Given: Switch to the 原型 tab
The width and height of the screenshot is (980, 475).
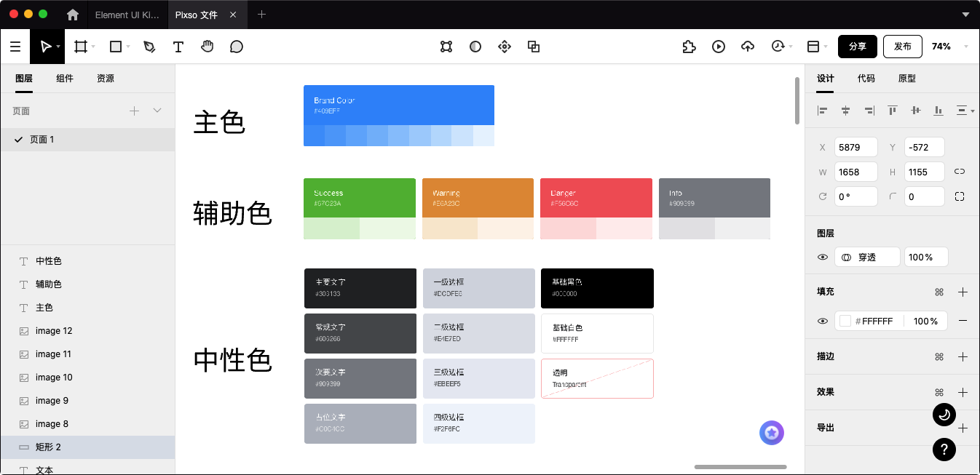Looking at the screenshot, I should [907, 79].
